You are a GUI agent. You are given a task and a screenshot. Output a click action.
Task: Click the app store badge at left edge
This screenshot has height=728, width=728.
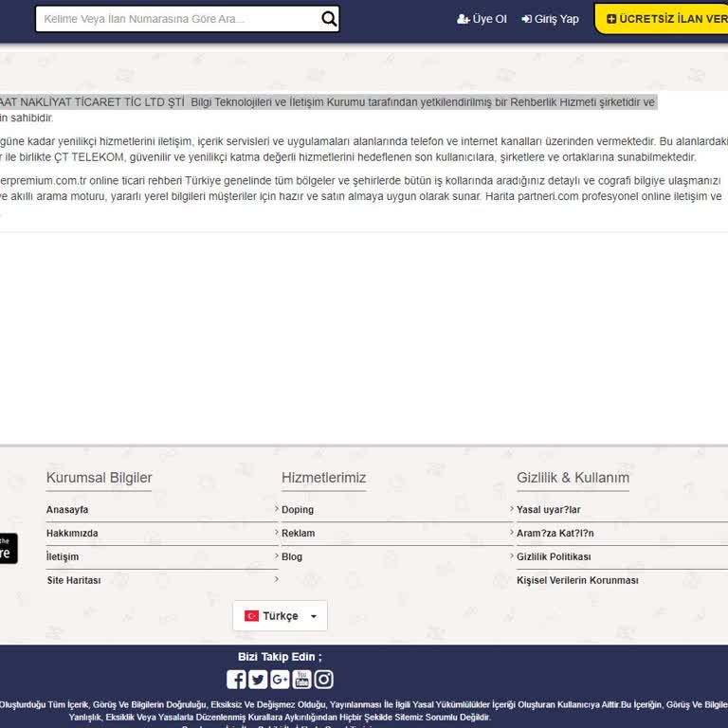click(8, 548)
